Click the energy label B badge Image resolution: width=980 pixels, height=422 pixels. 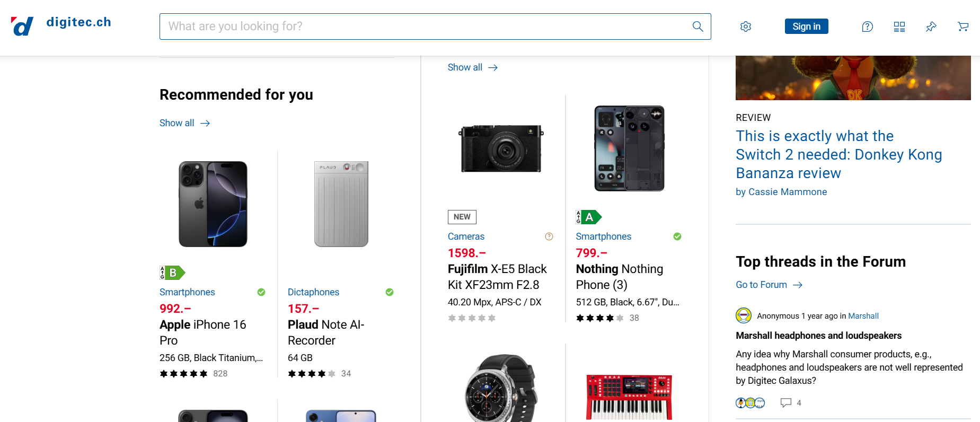tap(172, 272)
